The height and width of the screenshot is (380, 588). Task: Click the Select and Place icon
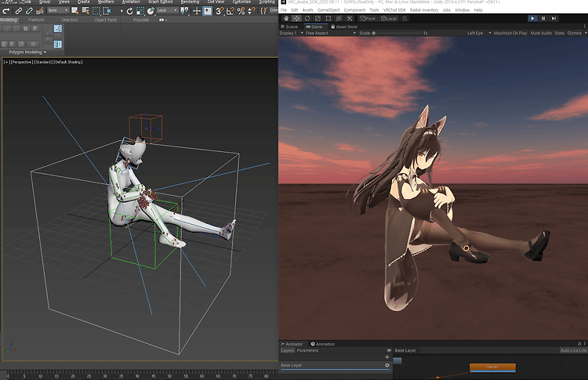[151, 11]
